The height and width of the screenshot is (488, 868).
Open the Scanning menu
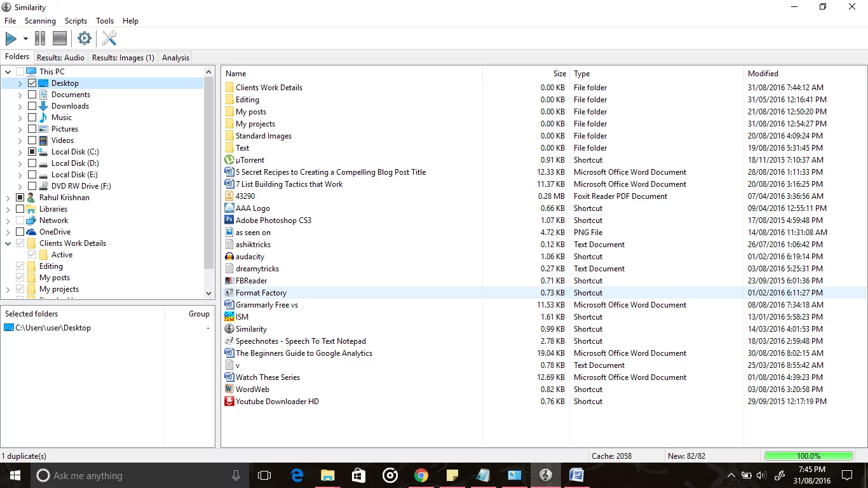tap(40, 21)
